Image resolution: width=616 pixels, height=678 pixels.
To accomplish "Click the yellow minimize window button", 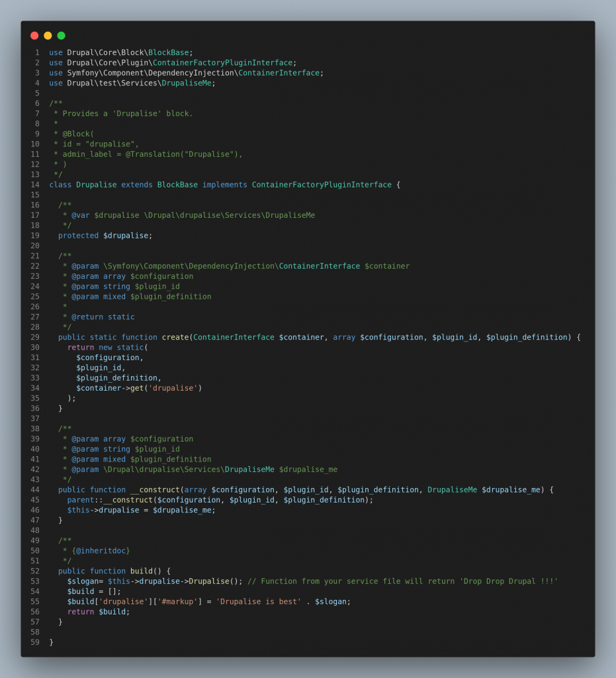I will [47, 35].
